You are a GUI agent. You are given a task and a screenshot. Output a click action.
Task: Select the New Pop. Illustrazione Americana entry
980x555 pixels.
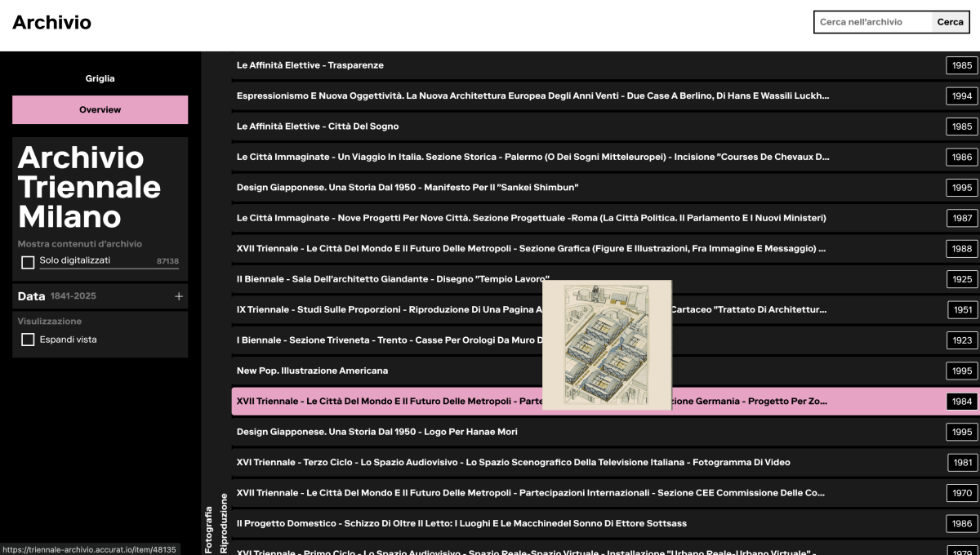click(x=312, y=371)
